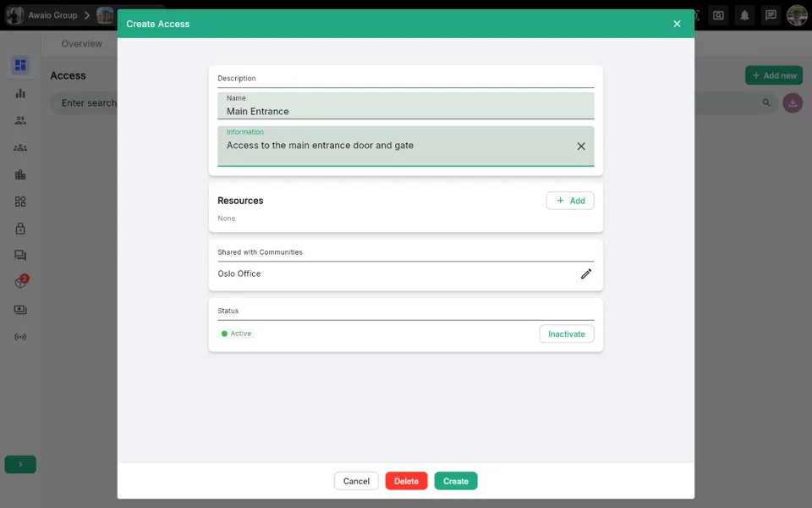Add a resource with the Add button
Viewport: 812px width, 508px height.
click(569, 201)
